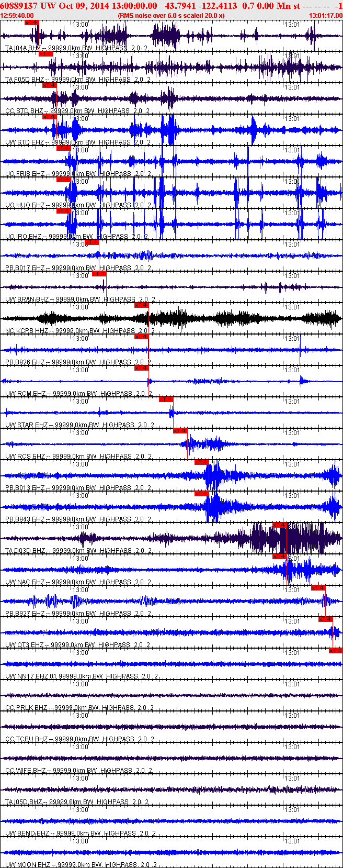Click the "TA J04A BHZ" station label
The image size is (343, 868).
click(x=23, y=48)
